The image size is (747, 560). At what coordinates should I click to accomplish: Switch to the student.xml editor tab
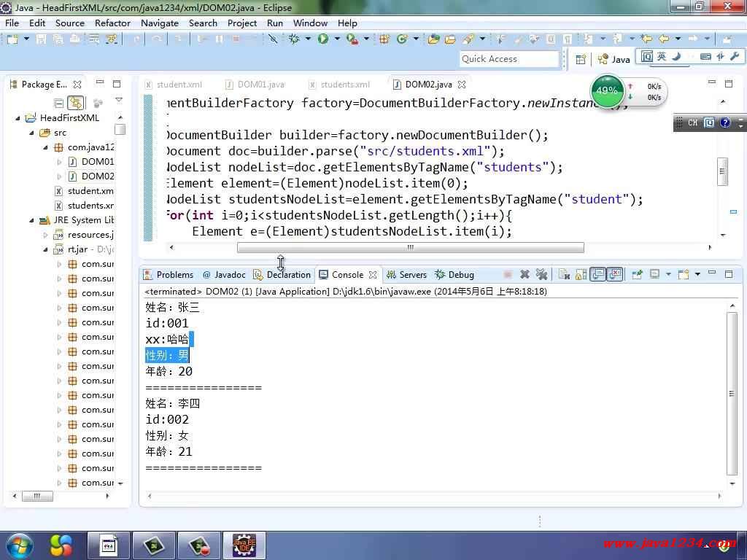coord(174,85)
